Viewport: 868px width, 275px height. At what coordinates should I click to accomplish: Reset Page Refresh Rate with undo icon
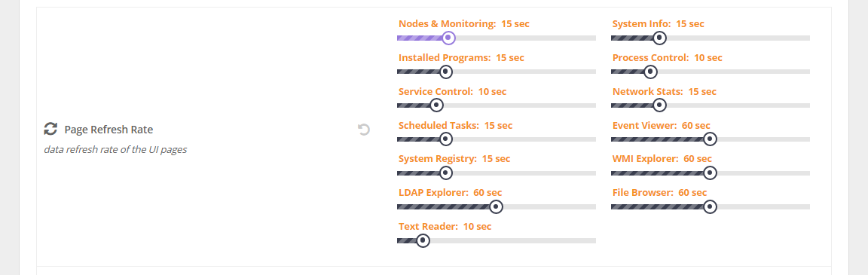(x=364, y=130)
